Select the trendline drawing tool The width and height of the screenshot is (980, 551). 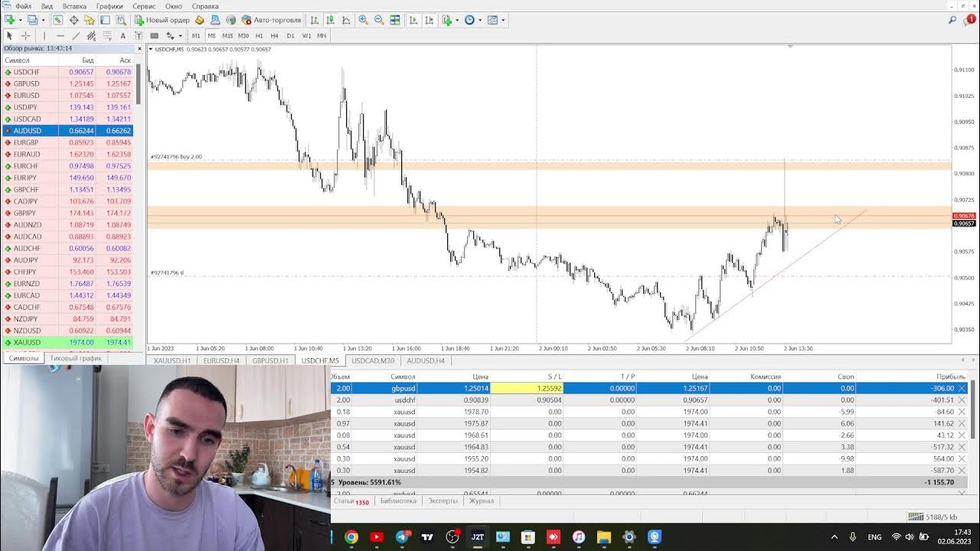(x=76, y=35)
